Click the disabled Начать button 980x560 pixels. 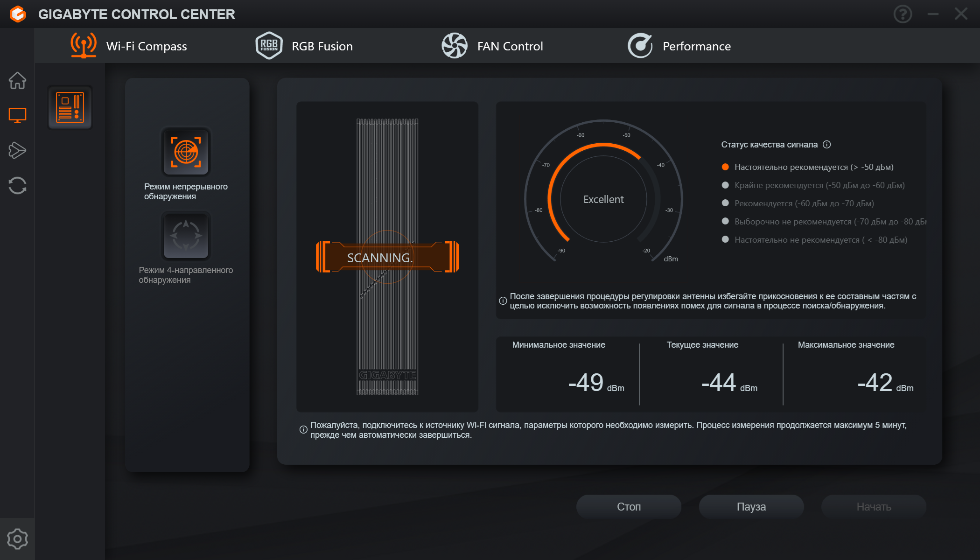(874, 506)
